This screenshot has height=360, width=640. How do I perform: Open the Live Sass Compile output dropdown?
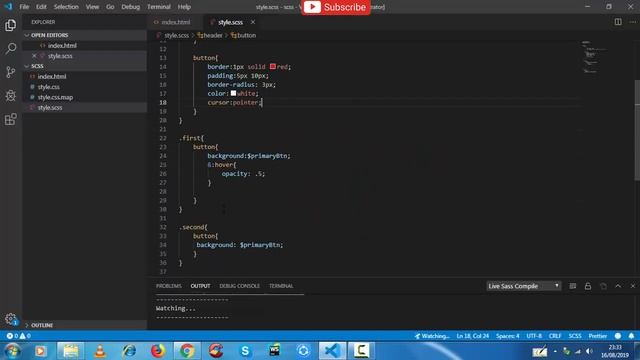[x=524, y=286]
